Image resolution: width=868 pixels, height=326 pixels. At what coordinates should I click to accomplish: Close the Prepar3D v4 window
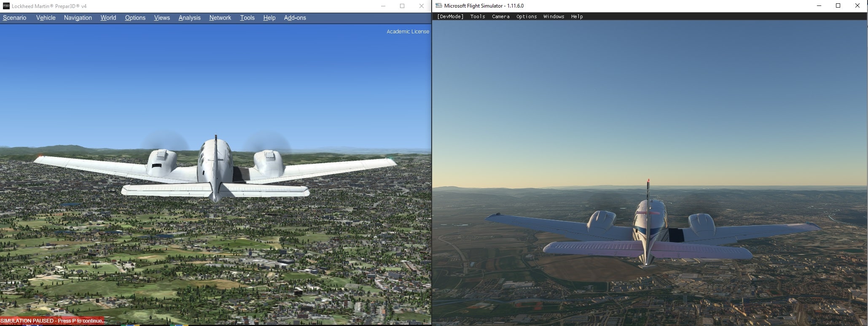pyautogui.click(x=421, y=6)
